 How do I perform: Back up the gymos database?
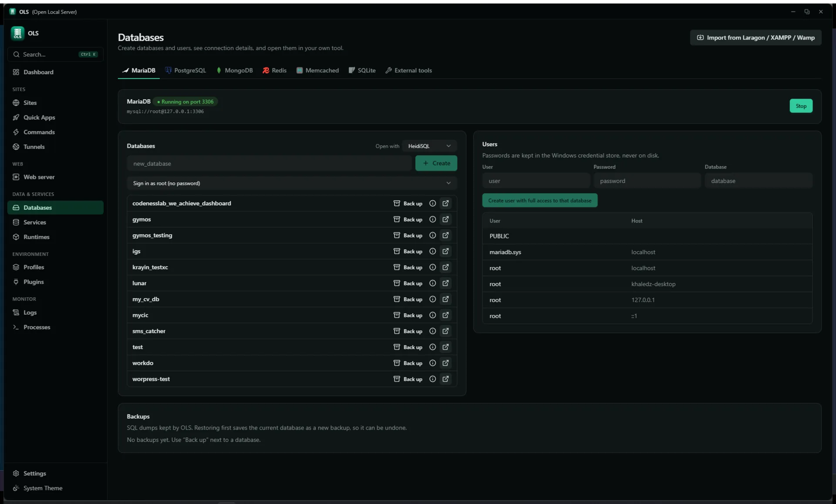pos(408,219)
